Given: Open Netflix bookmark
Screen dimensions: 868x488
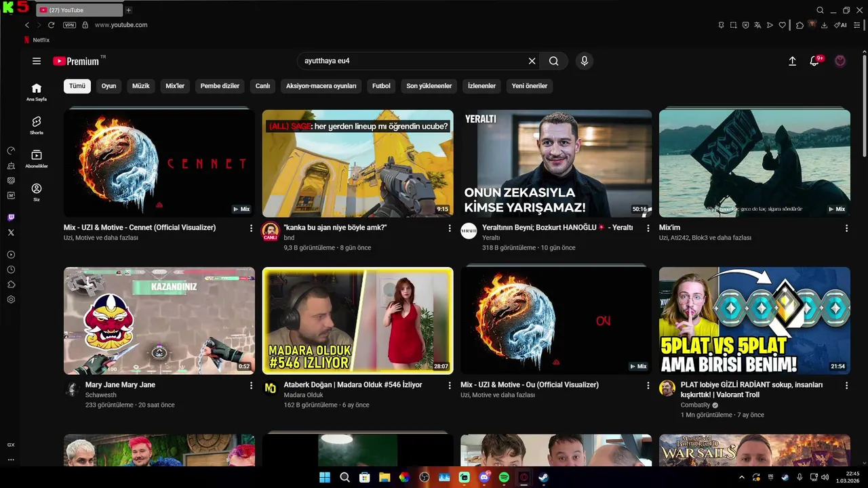Looking at the screenshot, I should (37, 40).
